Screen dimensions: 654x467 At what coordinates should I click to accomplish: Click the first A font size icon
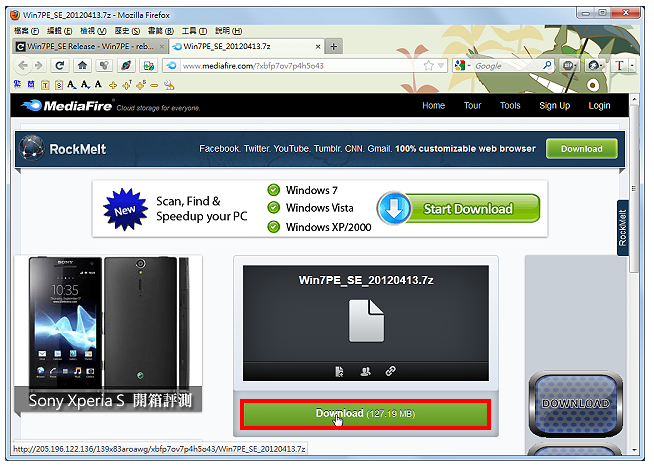(x=71, y=85)
